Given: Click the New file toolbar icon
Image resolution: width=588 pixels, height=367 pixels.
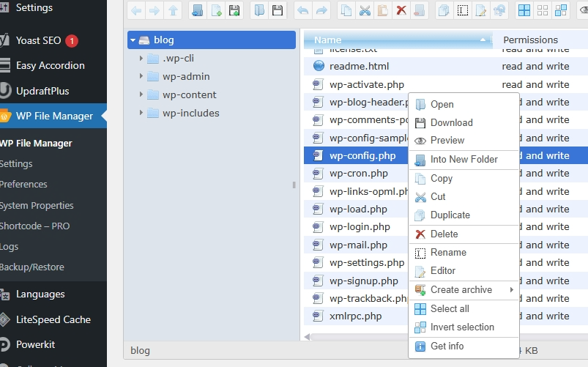Looking at the screenshot, I should [x=216, y=10].
